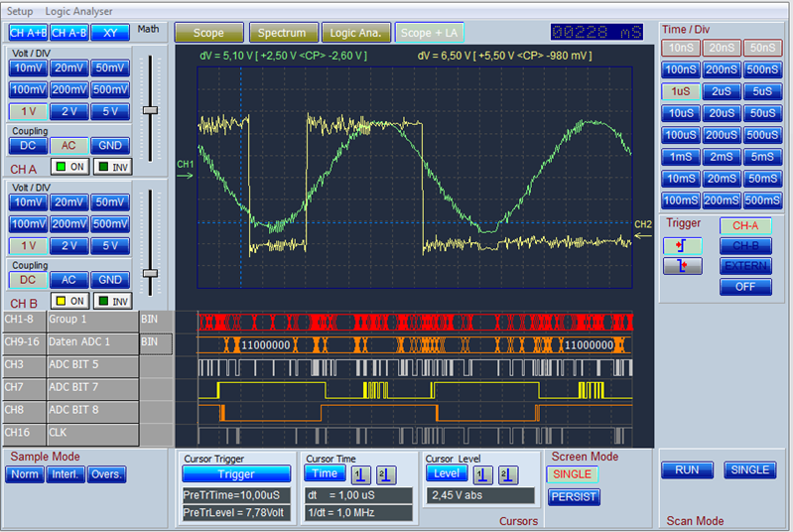Set time base to 50uS
This screenshot has height=532, width=793.
[x=762, y=113]
